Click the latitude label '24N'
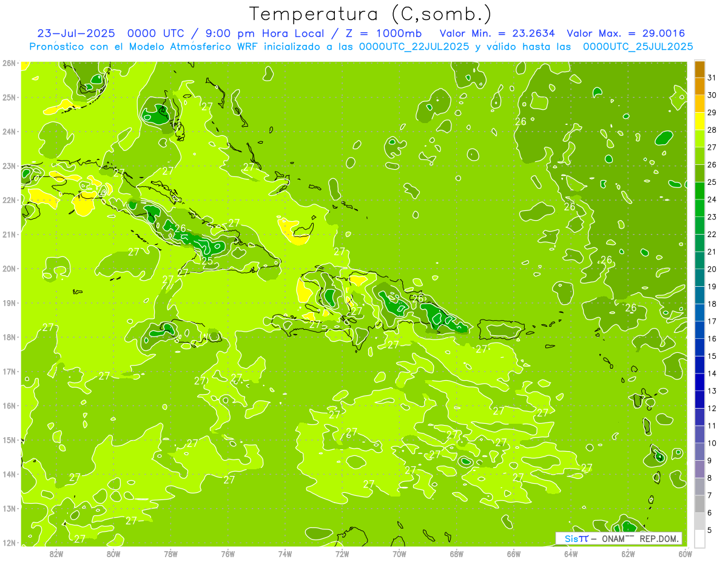Viewport: 728px width, 562px height. click(x=9, y=132)
